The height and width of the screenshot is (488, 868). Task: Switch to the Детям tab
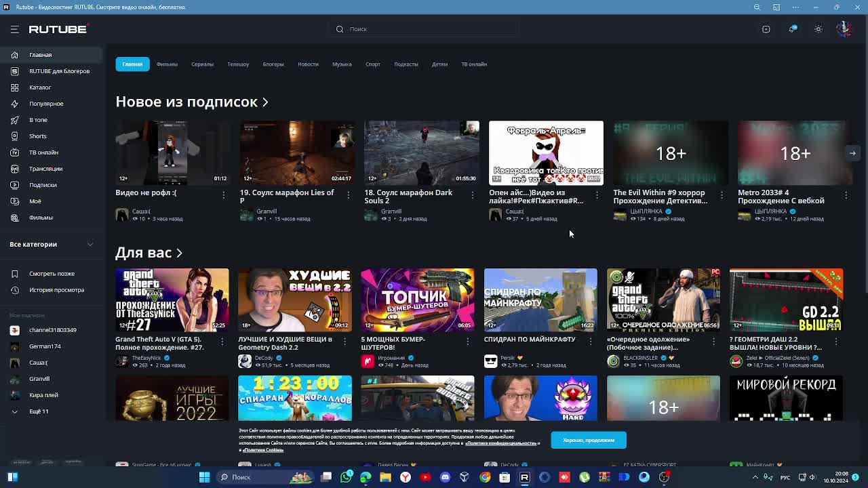(x=439, y=64)
